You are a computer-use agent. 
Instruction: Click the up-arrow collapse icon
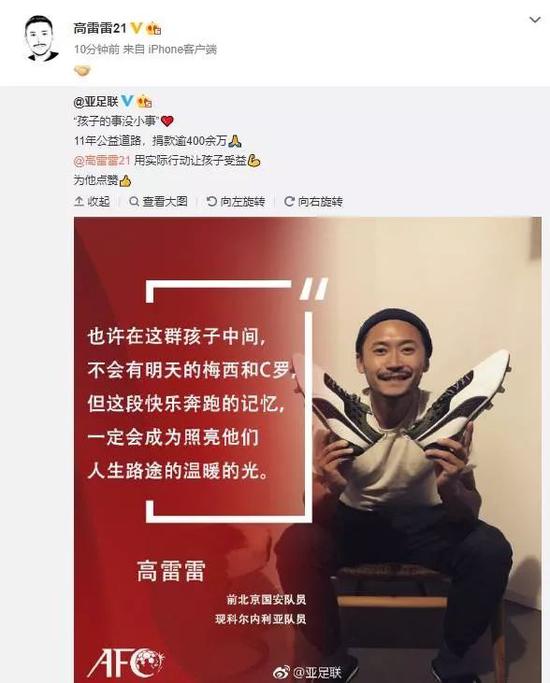pyautogui.click(x=79, y=201)
